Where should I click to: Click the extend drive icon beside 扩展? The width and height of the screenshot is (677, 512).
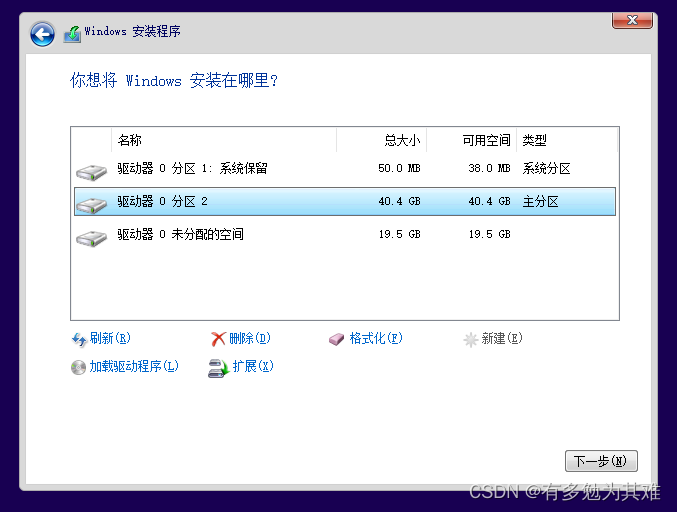[218, 368]
